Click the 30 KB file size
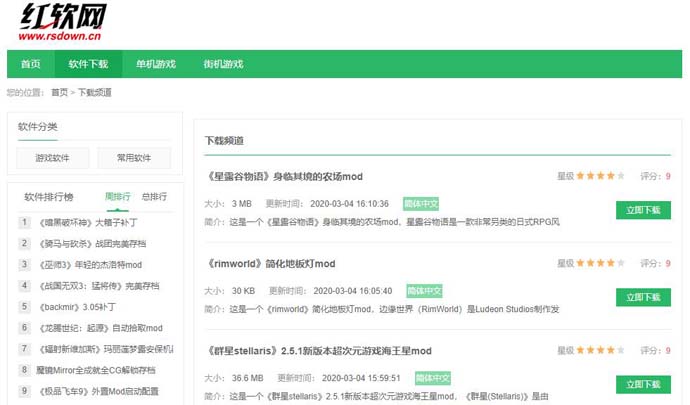 click(x=243, y=291)
